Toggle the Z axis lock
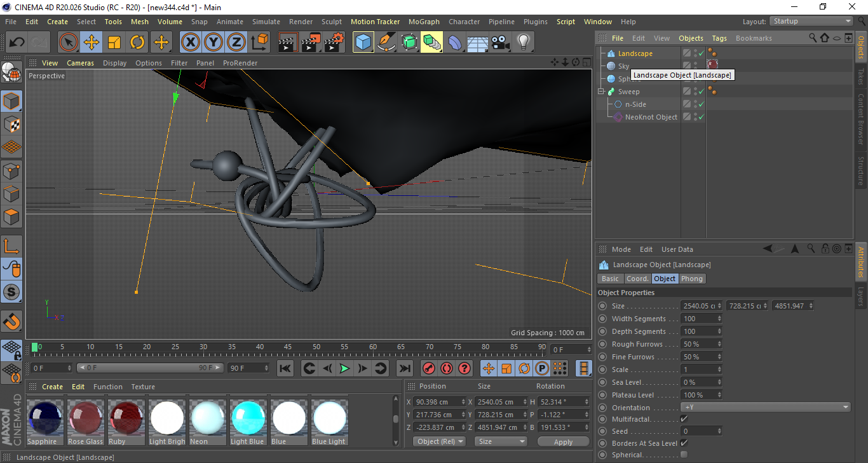Image resolution: width=868 pixels, height=463 pixels. [236, 43]
